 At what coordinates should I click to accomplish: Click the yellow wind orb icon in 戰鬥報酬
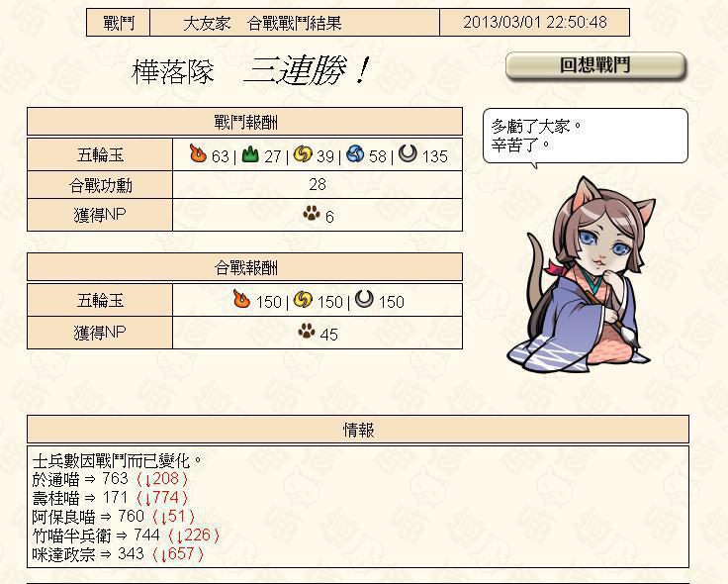coord(303,153)
